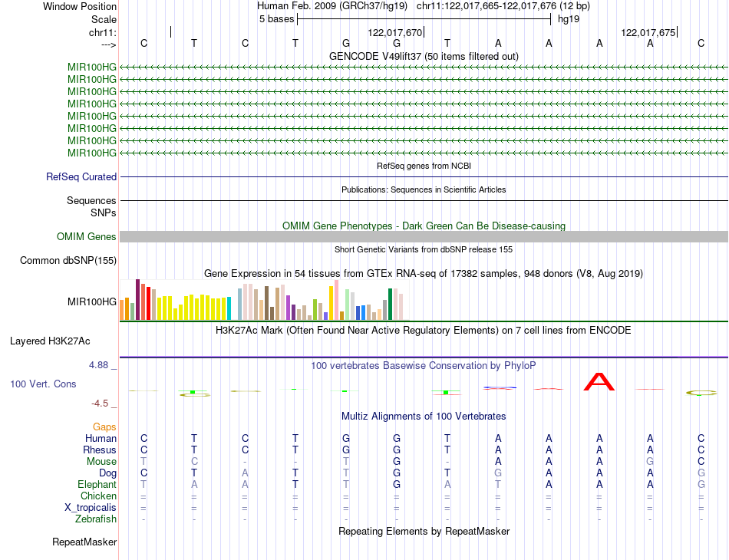729x560 pixels.
Task: Click the Zebrafish species label
Action: pos(96,519)
